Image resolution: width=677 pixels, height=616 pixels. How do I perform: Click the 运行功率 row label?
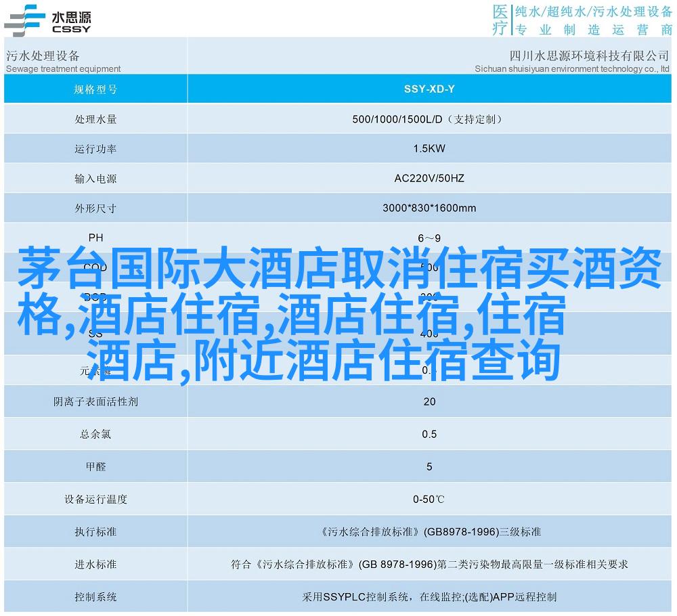pyautogui.click(x=95, y=149)
